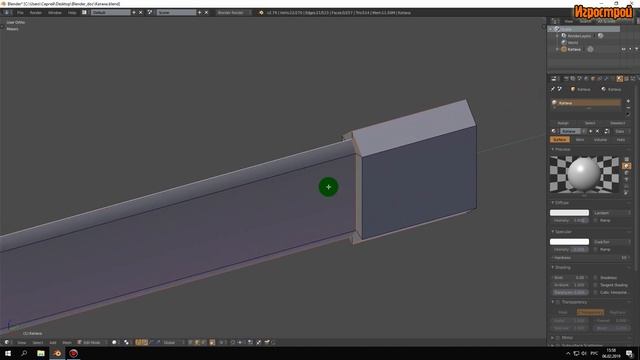Switch to face select mode
Screen dimensions: 640x360
tap(204, 342)
